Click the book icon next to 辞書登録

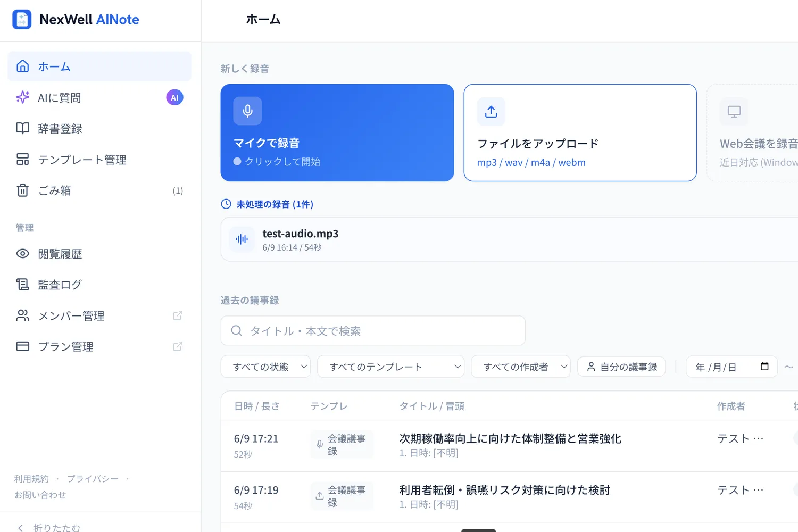point(22,128)
